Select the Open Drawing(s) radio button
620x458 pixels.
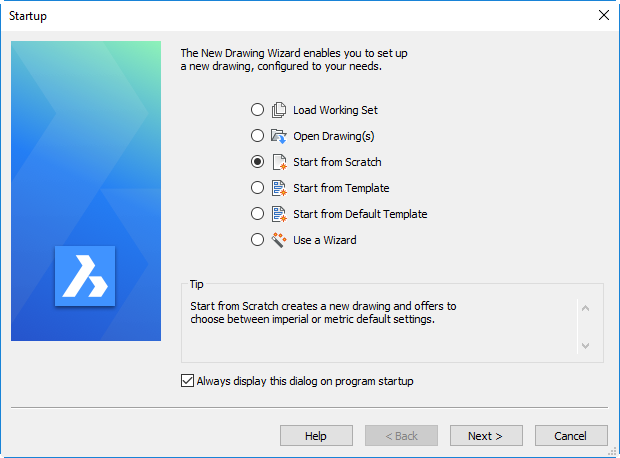257,136
